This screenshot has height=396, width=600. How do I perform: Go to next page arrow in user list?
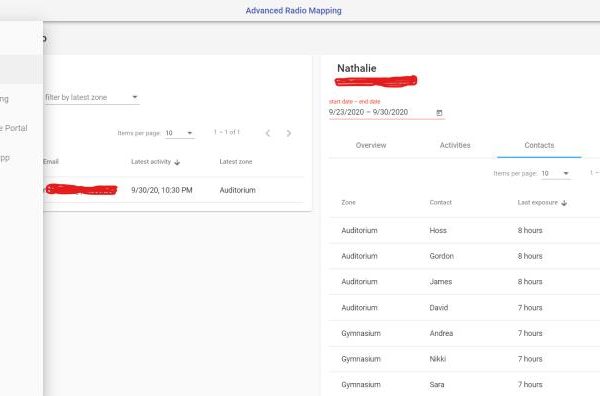pos(289,133)
